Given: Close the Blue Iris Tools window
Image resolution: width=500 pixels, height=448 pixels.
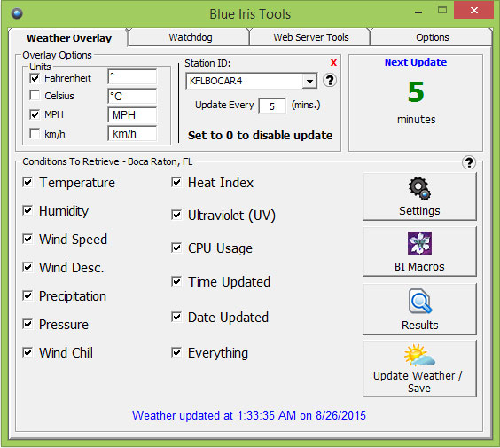Looking at the screenshot, I should point(474,11).
